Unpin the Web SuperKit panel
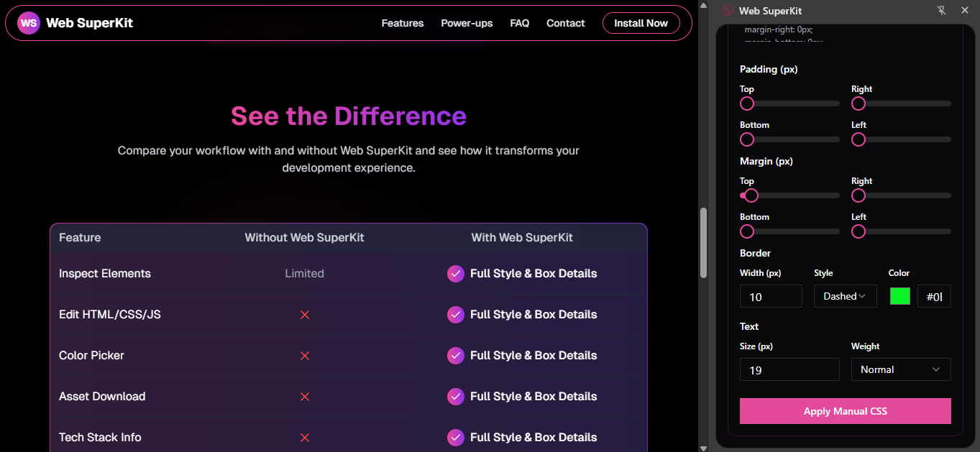The height and width of the screenshot is (452, 980). 942,11
